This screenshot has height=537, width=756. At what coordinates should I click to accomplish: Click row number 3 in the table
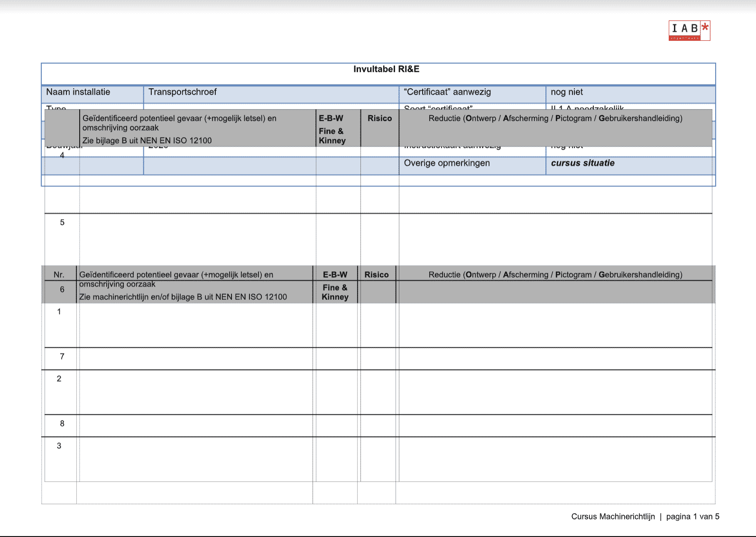pyautogui.click(x=59, y=446)
